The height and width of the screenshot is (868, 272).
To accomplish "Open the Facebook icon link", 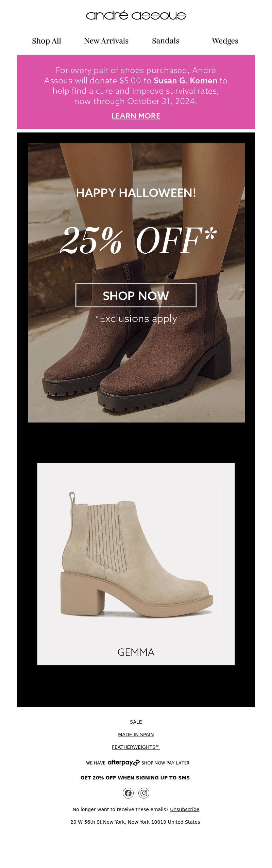I will coord(128,793).
